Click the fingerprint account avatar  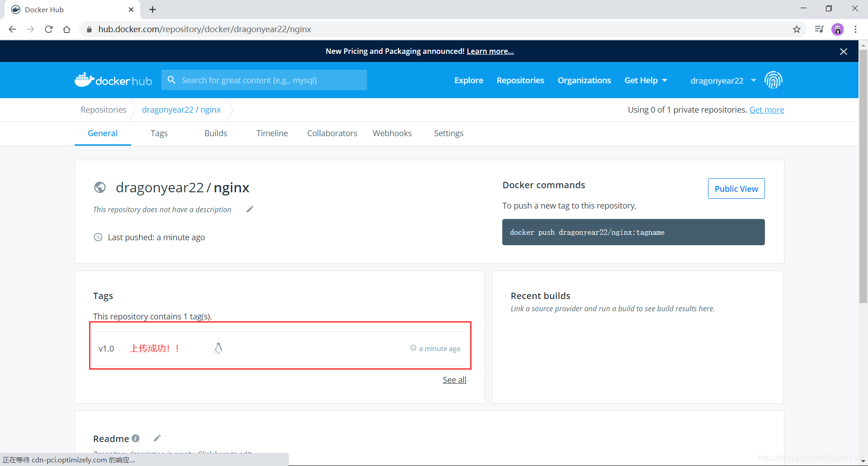[774, 80]
